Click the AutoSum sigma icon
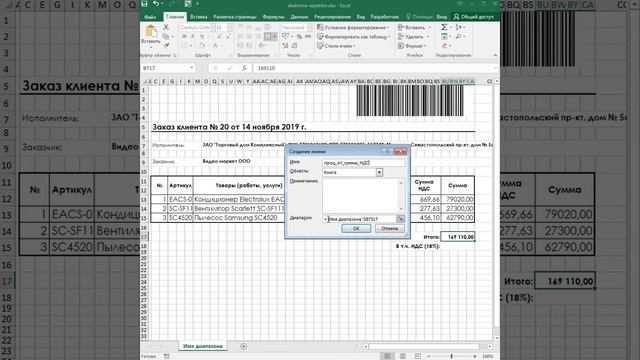This screenshot has width=640, height=360. [444, 27]
